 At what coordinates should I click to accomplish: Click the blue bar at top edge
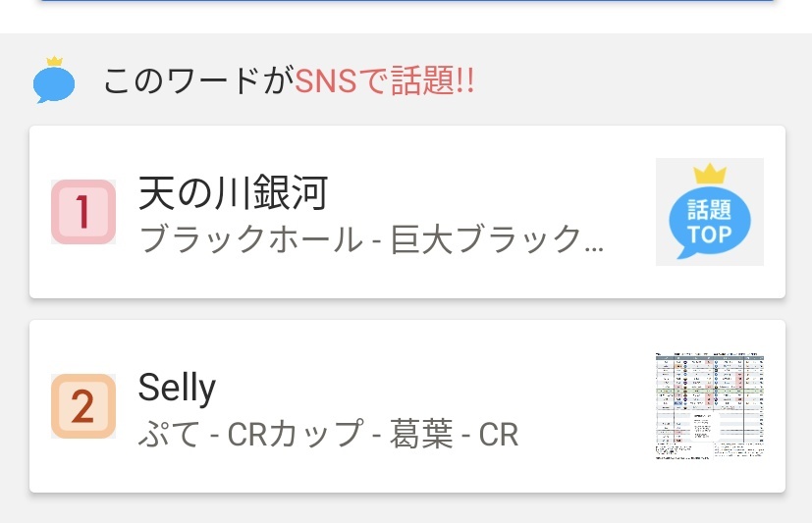tap(407, 1)
